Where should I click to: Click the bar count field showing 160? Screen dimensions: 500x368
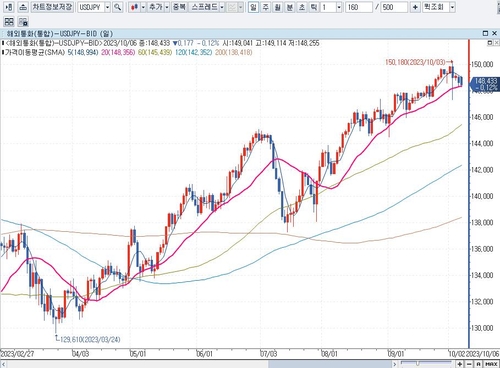tap(359, 7)
